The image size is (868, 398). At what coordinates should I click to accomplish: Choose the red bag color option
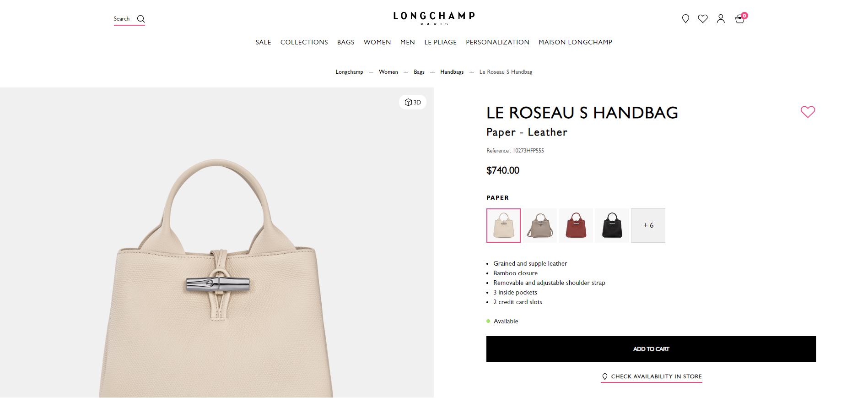(x=576, y=225)
